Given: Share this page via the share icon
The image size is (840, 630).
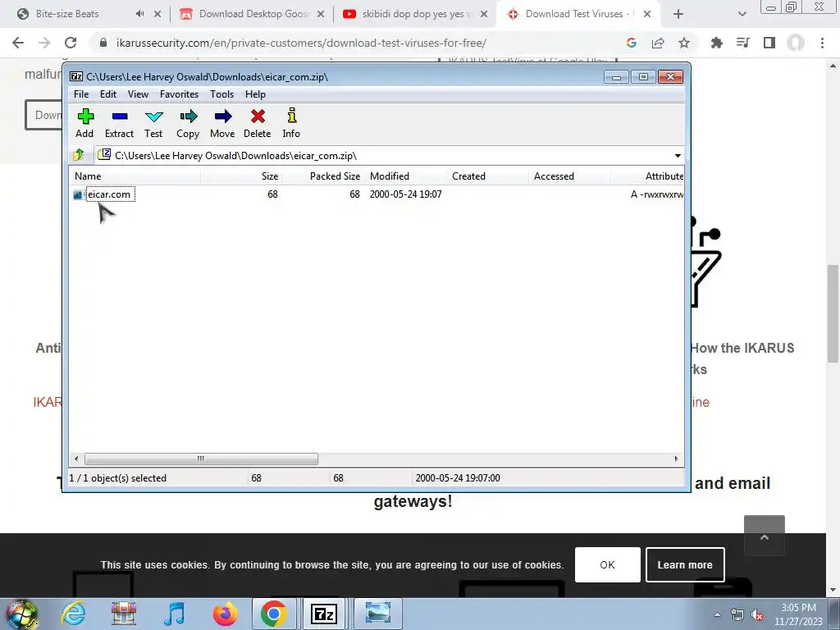Looking at the screenshot, I should coord(658,43).
